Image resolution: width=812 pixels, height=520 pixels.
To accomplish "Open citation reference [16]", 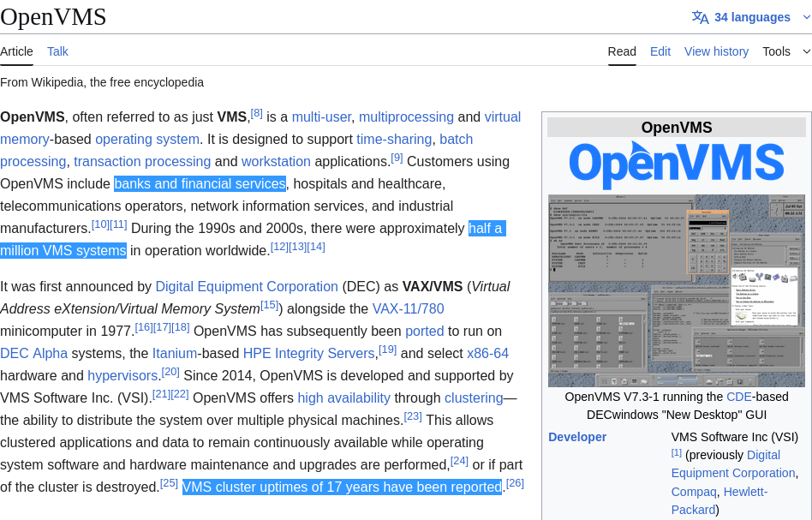I will coord(144,327).
